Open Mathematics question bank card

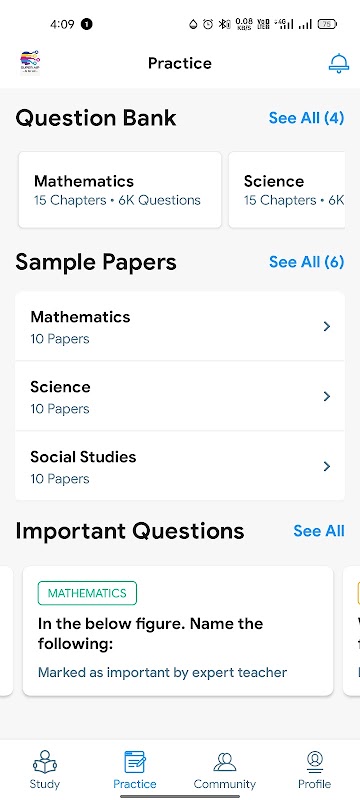click(x=120, y=190)
